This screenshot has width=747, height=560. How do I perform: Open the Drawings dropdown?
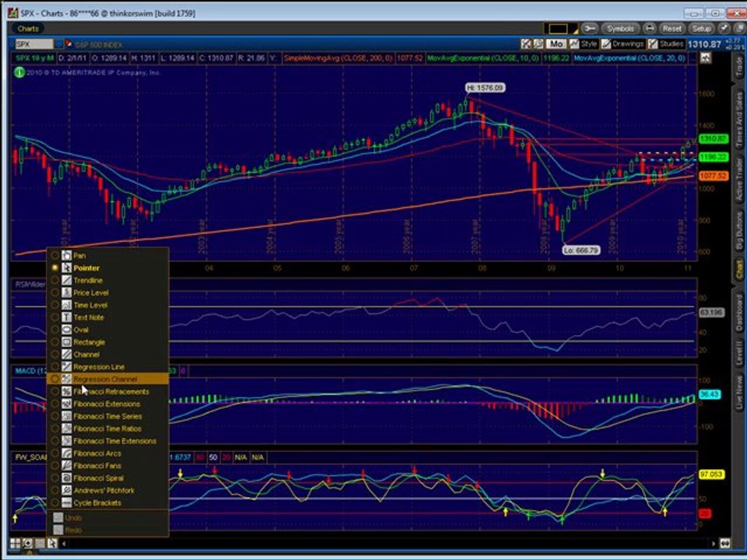click(x=622, y=44)
